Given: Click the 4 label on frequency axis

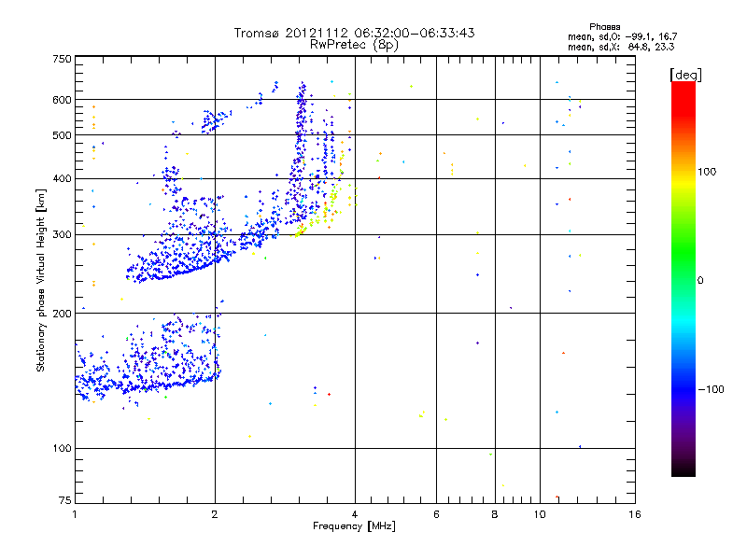Looking at the screenshot, I should tap(355, 514).
